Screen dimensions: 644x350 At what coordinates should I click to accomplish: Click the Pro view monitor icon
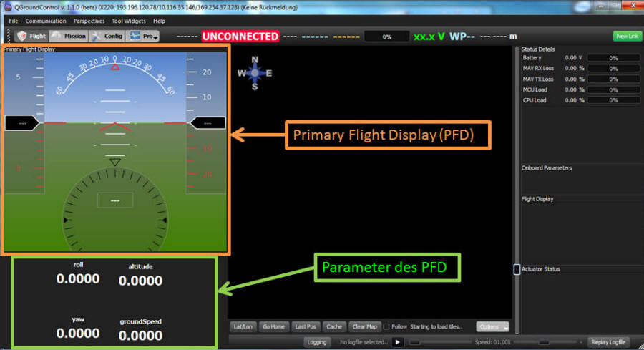[x=135, y=36]
